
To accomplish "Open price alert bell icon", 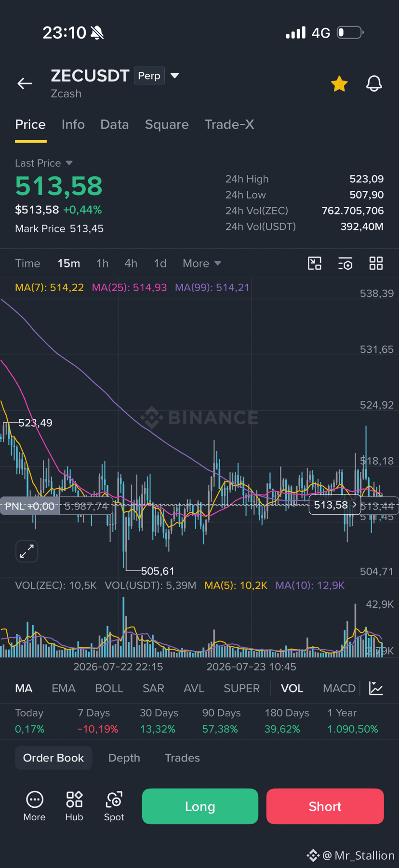I will tap(374, 83).
